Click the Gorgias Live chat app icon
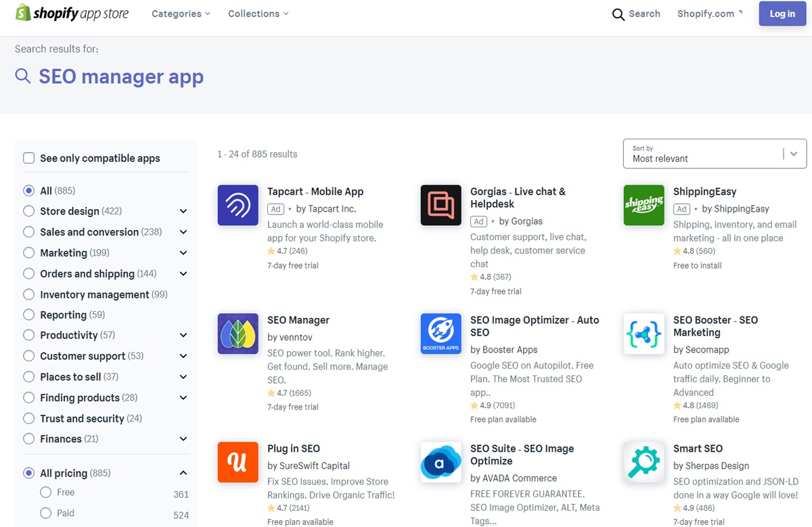Image resolution: width=812 pixels, height=527 pixels. coord(441,205)
